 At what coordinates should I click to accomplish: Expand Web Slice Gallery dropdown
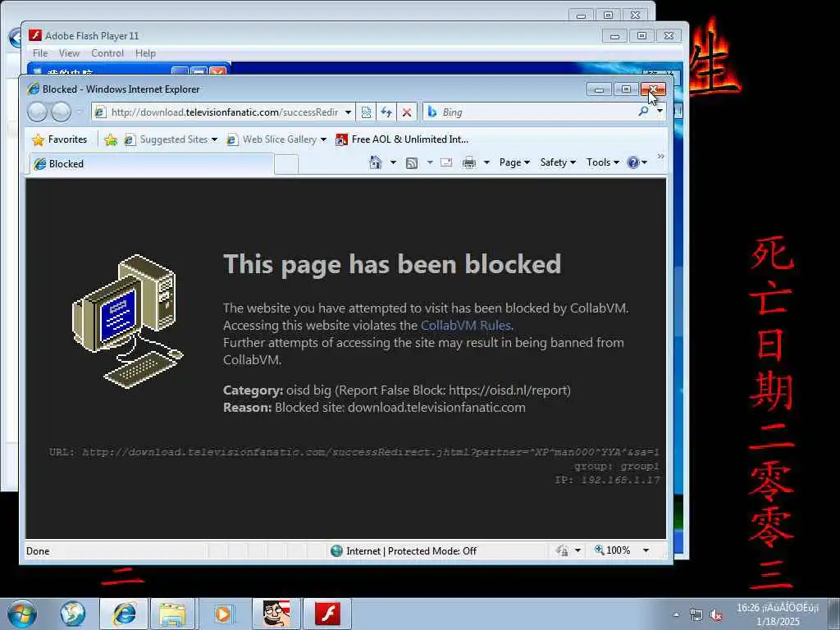pos(323,139)
